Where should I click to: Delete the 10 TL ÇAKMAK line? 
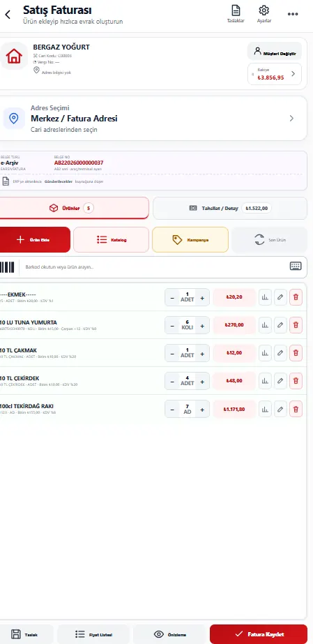pos(296,353)
